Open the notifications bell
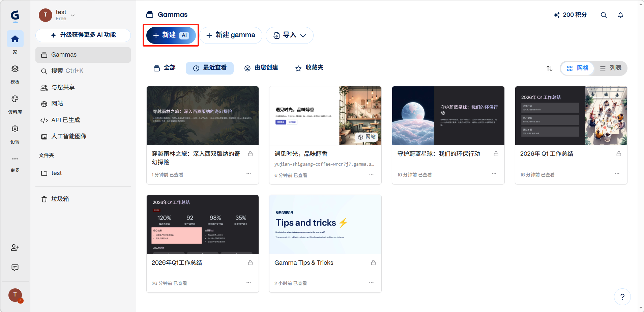644x312 pixels. click(x=620, y=15)
